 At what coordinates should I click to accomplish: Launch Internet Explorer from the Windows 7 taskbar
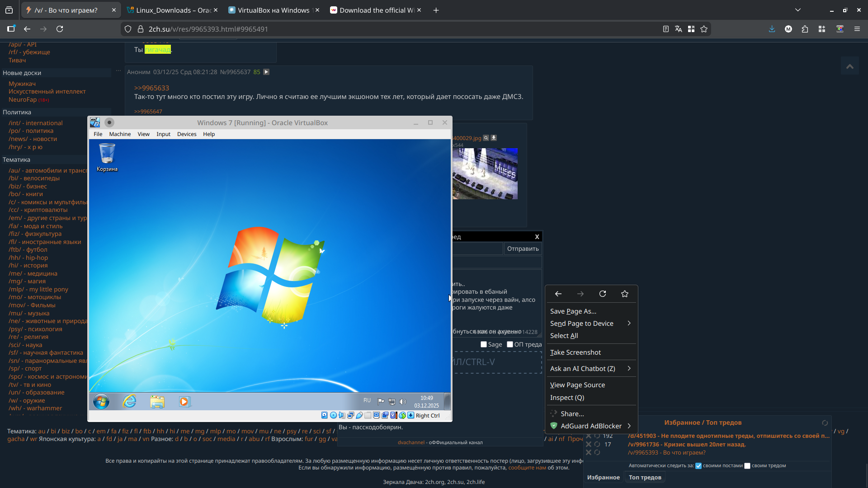coord(129,401)
